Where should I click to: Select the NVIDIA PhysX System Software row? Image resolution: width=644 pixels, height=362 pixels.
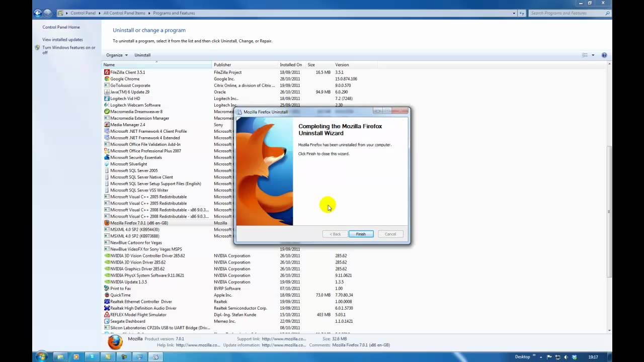point(147,276)
